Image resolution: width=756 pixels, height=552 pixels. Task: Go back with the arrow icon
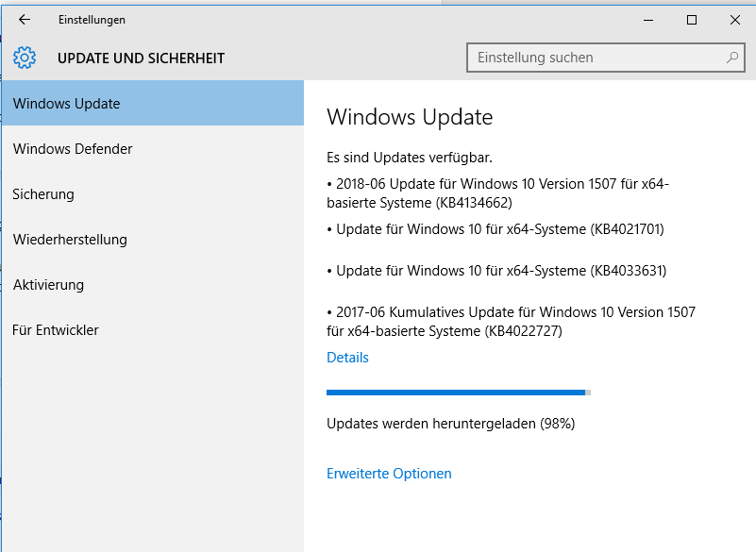[x=25, y=19]
